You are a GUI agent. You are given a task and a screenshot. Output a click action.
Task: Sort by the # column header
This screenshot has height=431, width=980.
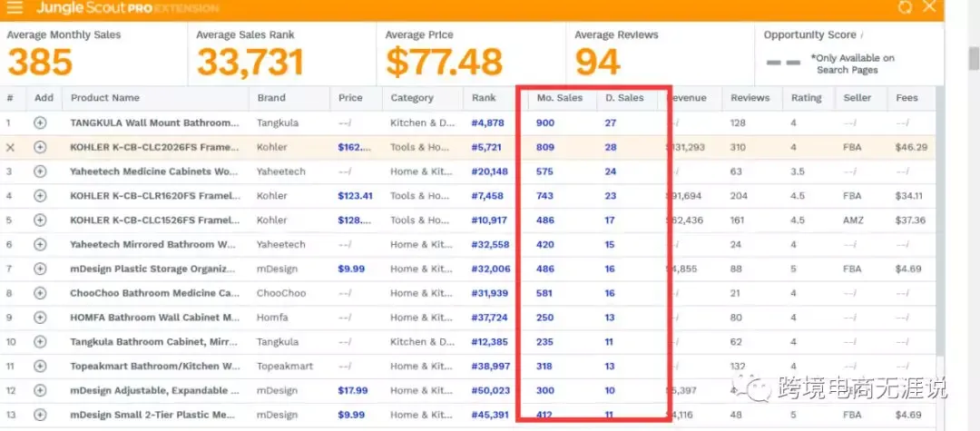[10, 98]
